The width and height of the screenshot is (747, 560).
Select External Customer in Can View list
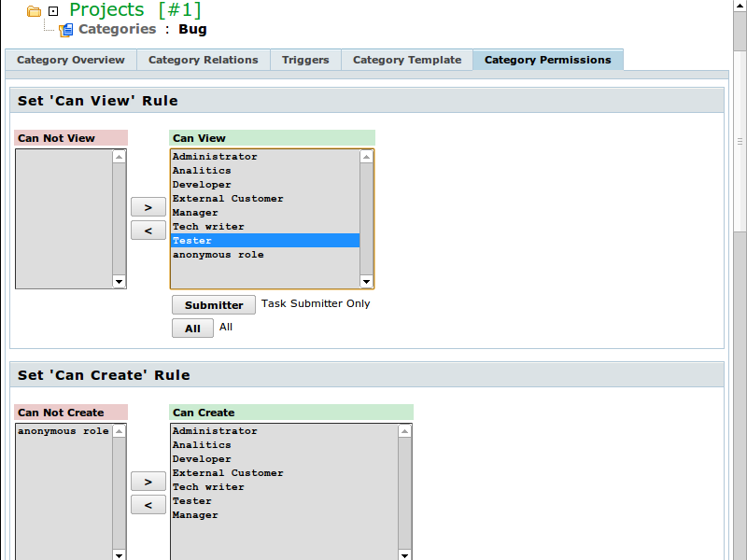(228, 199)
